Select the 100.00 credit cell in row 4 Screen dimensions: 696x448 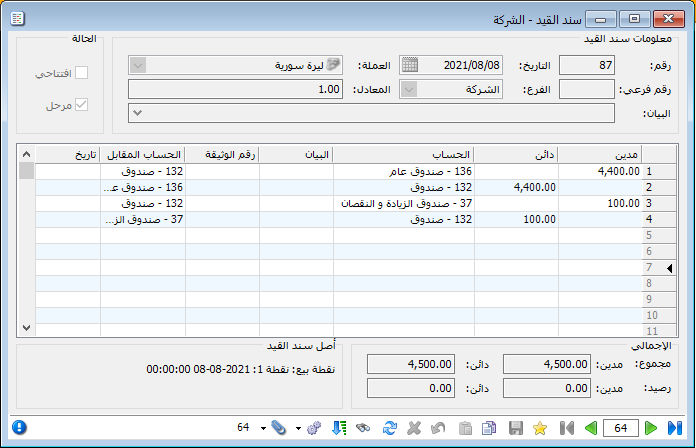516,219
